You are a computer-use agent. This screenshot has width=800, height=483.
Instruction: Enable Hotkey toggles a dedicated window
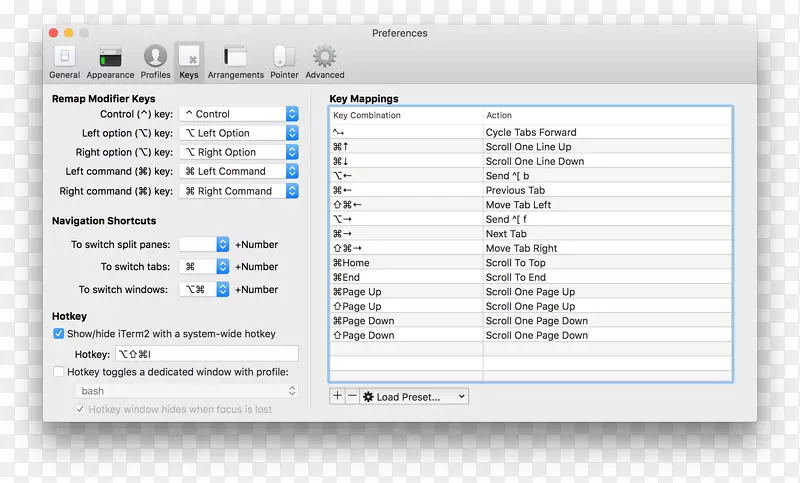click(59, 372)
